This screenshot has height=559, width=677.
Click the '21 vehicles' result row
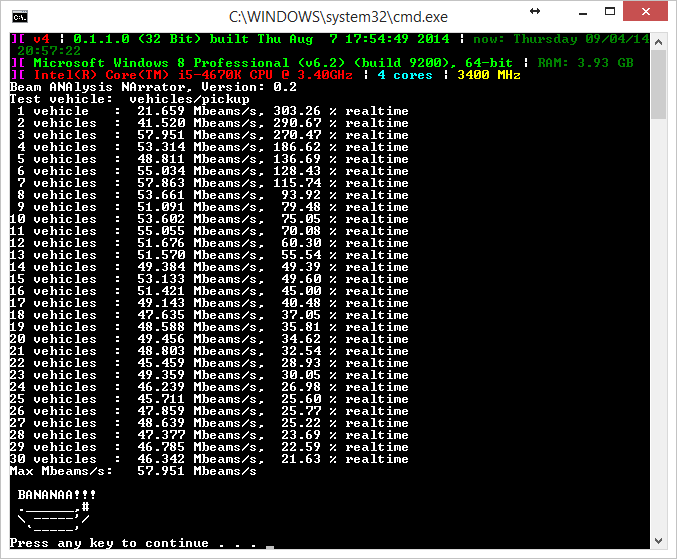pyautogui.click(x=209, y=351)
